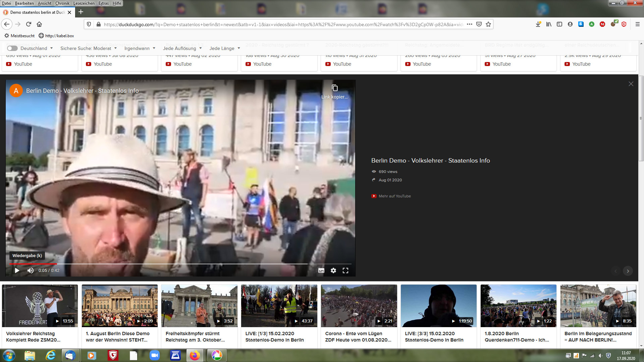644x362 pixels.
Task: Reload the current page
Action: pyautogui.click(x=29, y=24)
